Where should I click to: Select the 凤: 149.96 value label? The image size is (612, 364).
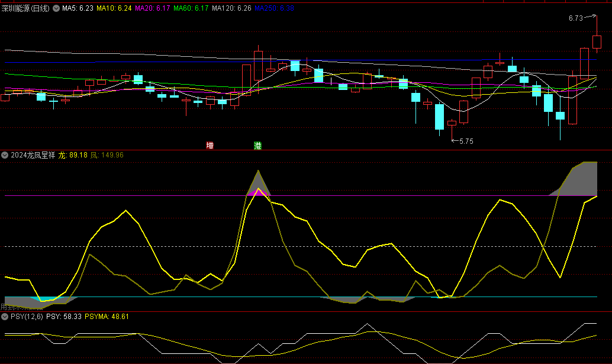pyautogui.click(x=107, y=155)
